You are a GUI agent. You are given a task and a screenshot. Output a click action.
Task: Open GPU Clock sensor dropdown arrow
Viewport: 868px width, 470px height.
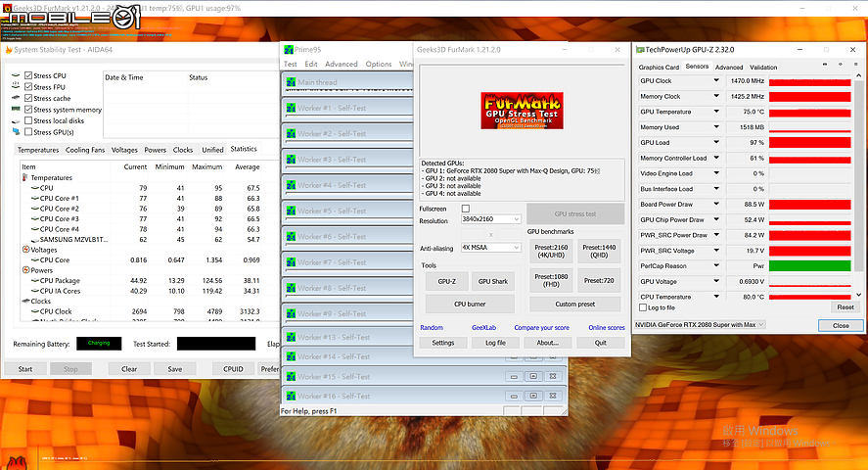coord(716,81)
